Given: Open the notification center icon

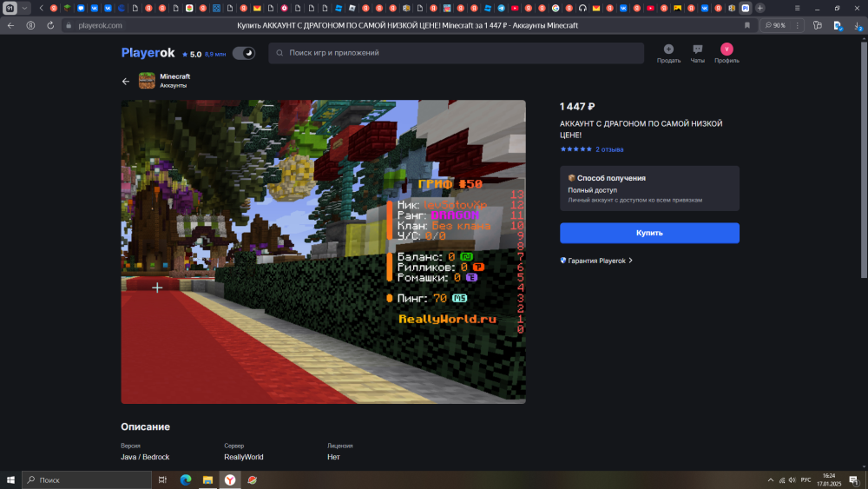Looking at the screenshot, I should coord(854,480).
